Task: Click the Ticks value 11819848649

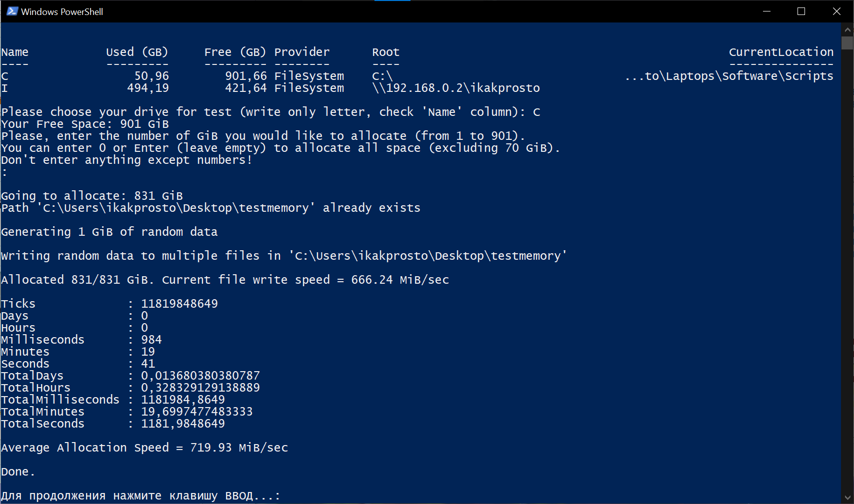Action: coord(179,304)
